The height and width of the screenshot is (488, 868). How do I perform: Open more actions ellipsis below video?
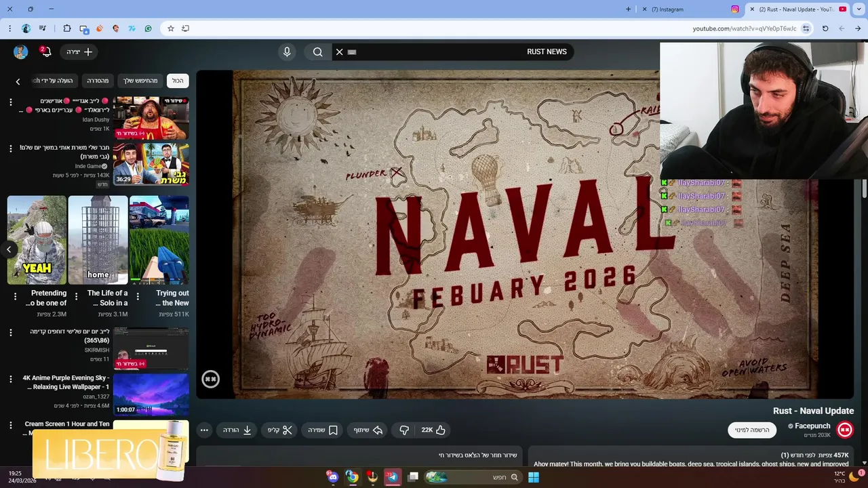pyautogui.click(x=204, y=430)
